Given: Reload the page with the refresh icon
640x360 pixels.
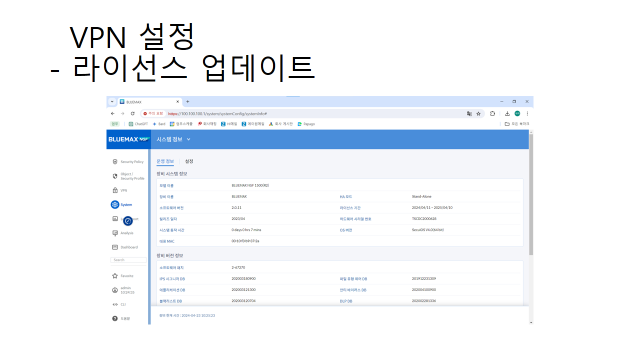Looking at the screenshot, I should click(133, 113).
